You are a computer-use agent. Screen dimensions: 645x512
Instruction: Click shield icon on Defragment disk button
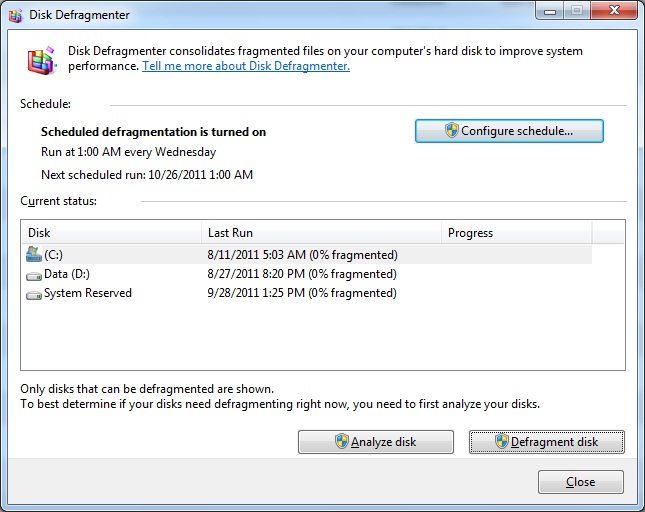click(501, 441)
